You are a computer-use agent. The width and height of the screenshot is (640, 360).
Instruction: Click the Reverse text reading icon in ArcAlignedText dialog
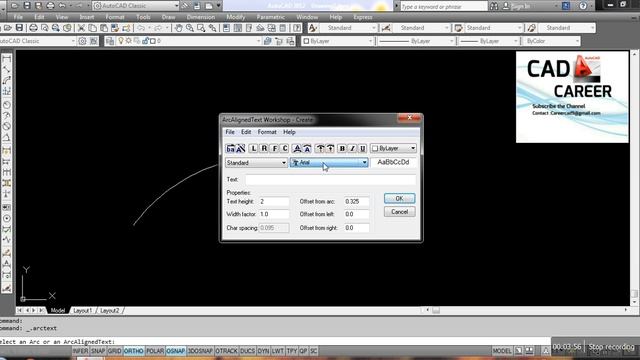pos(230,149)
